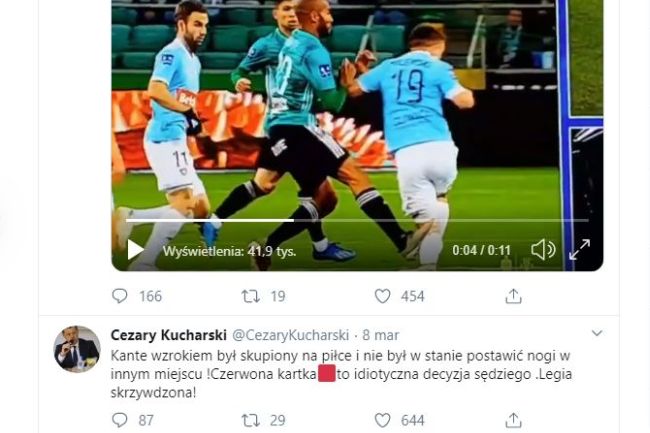Viewport: 650px width, 433px height.
Task: Share Kucharski's tweet
Action: [513, 420]
